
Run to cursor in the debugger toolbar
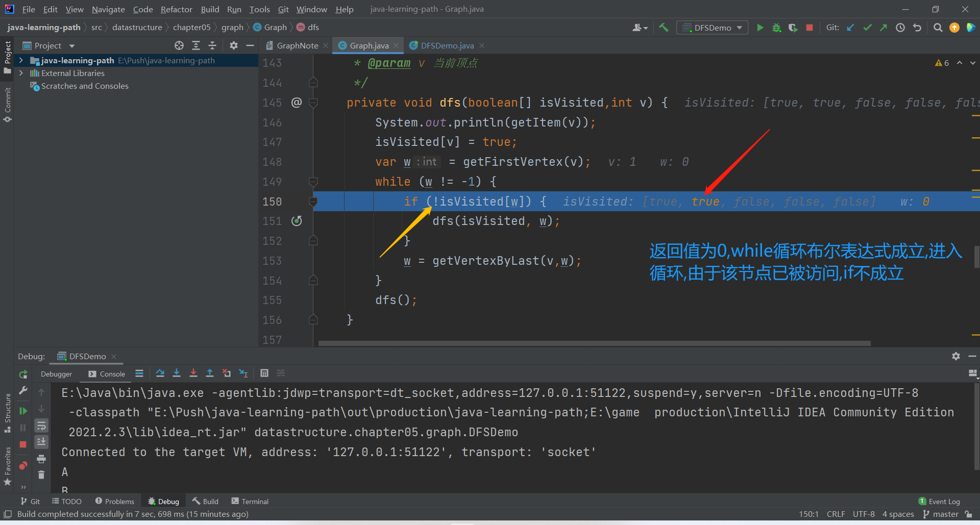[243, 373]
